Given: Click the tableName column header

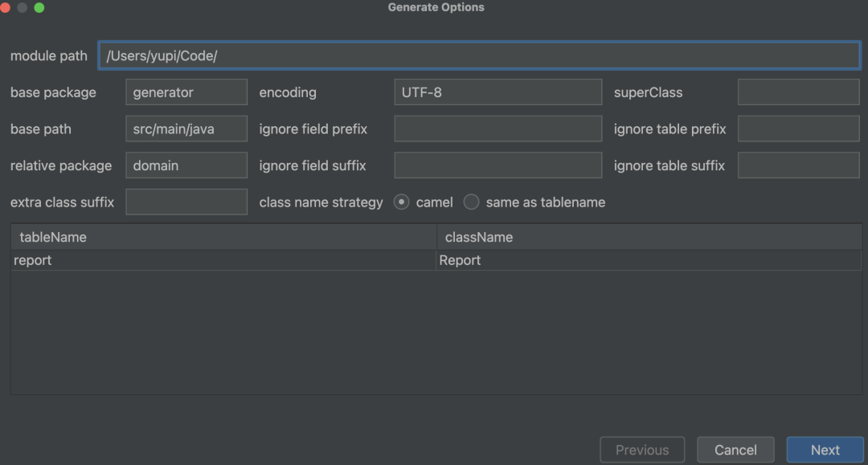Looking at the screenshot, I should [223, 237].
